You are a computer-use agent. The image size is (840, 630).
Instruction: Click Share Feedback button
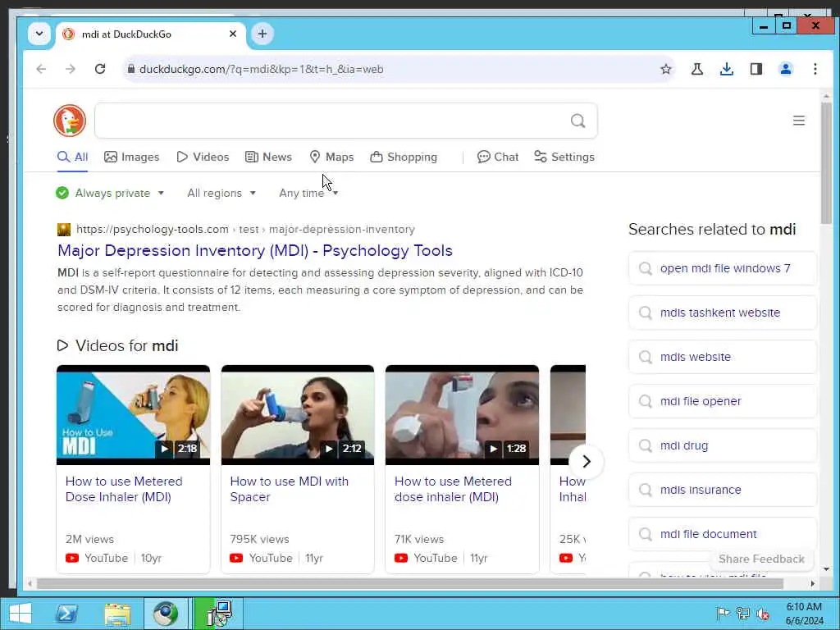coord(761,559)
